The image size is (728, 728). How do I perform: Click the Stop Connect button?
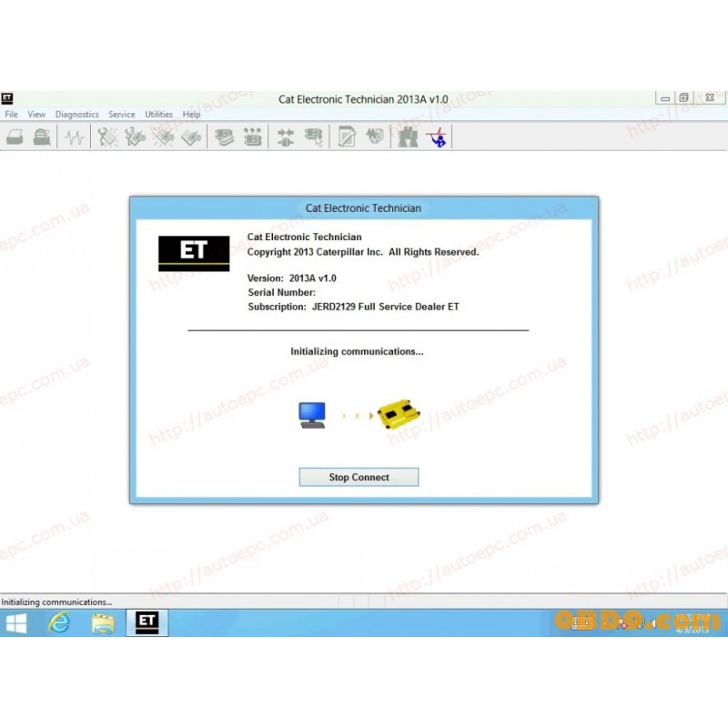[x=359, y=477]
